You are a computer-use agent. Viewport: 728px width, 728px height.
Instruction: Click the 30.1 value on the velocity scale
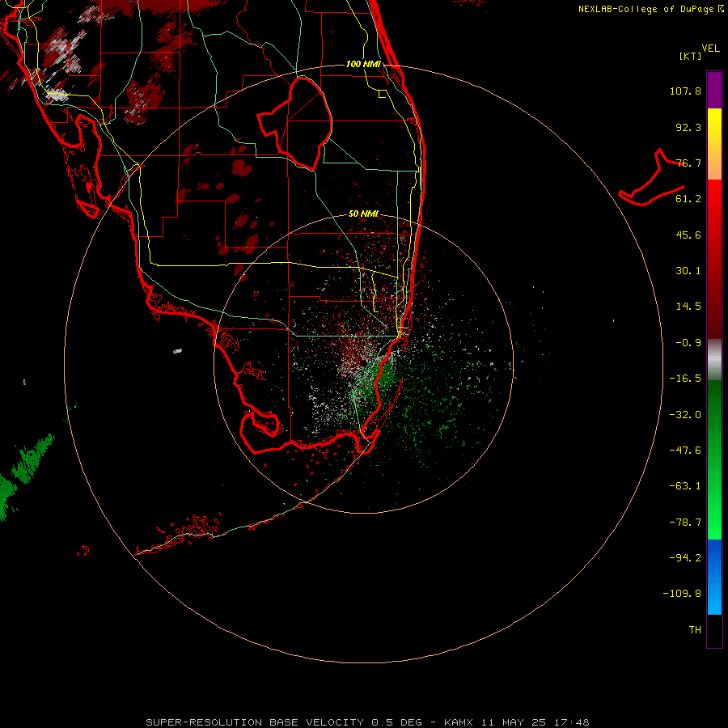pyautogui.click(x=688, y=271)
